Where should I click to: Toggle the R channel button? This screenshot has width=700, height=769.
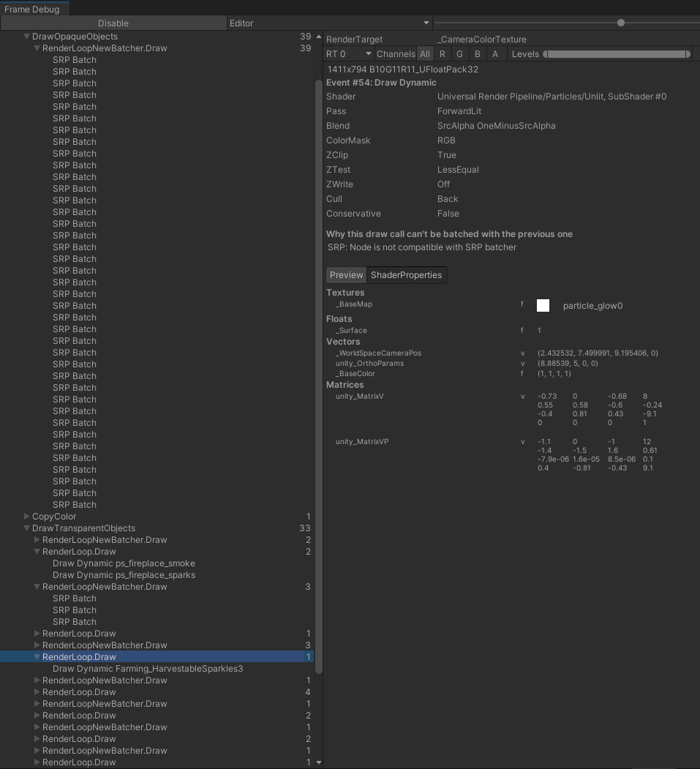point(442,53)
